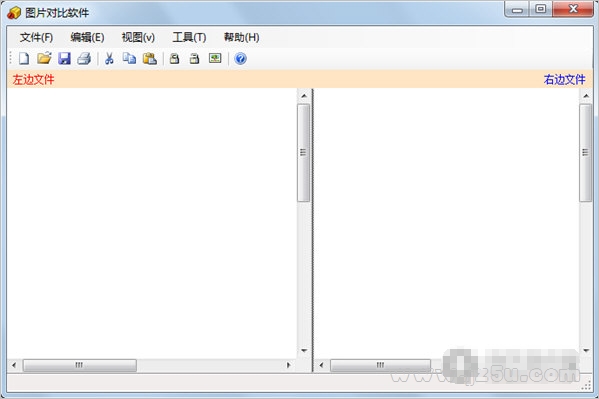Viewport: 599px width, 399px height.
Task: Open a file with the folder icon
Action: (44, 58)
